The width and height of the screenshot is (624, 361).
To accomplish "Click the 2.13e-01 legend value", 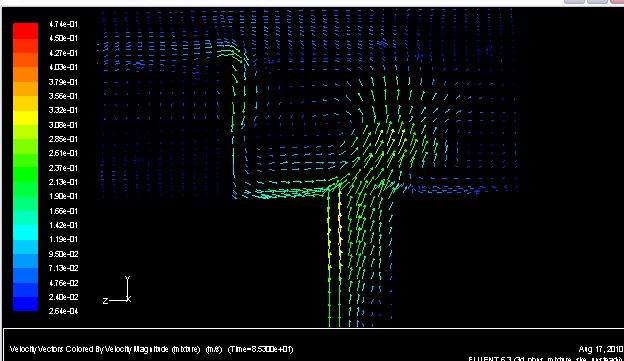I will point(63,182).
